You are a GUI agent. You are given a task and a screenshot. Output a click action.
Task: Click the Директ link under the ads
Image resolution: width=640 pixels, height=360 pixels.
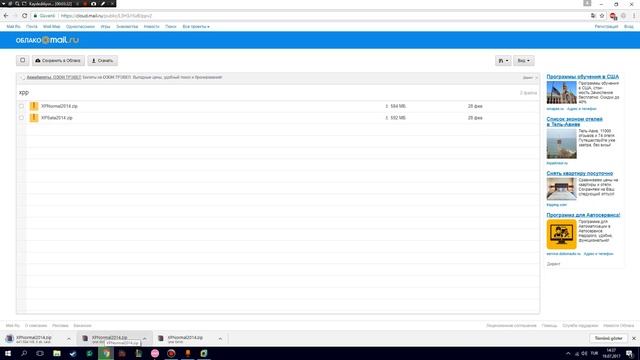click(553, 264)
